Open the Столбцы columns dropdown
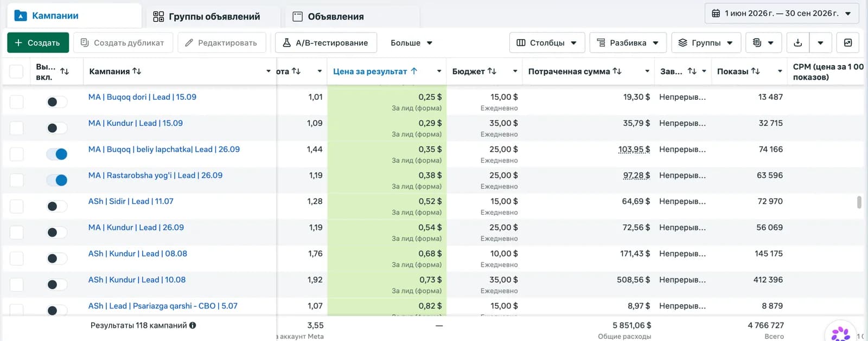 pyautogui.click(x=547, y=43)
